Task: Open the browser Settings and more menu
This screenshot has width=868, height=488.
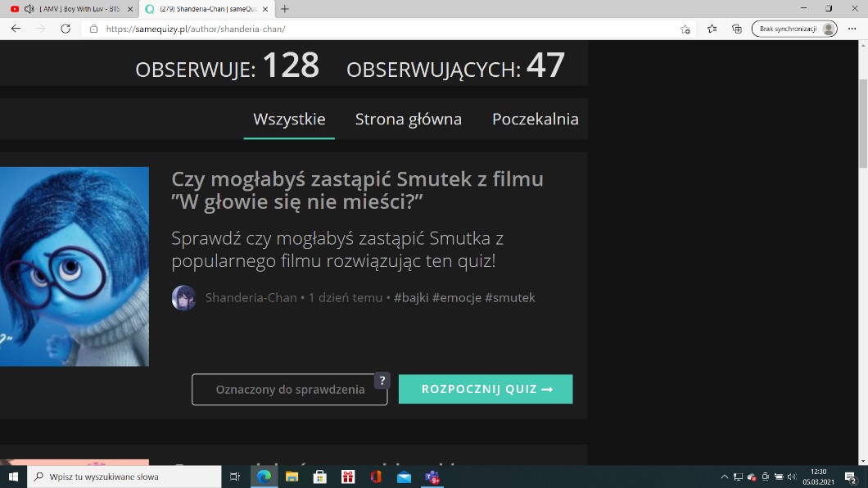Action: (852, 29)
